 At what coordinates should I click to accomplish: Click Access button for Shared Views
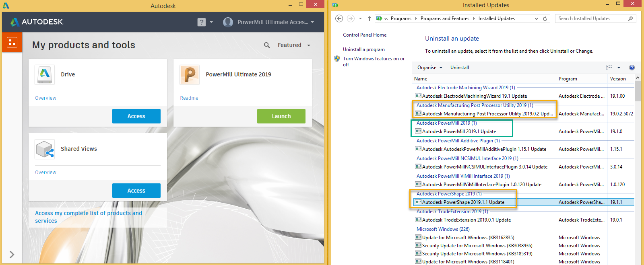(x=136, y=191)
